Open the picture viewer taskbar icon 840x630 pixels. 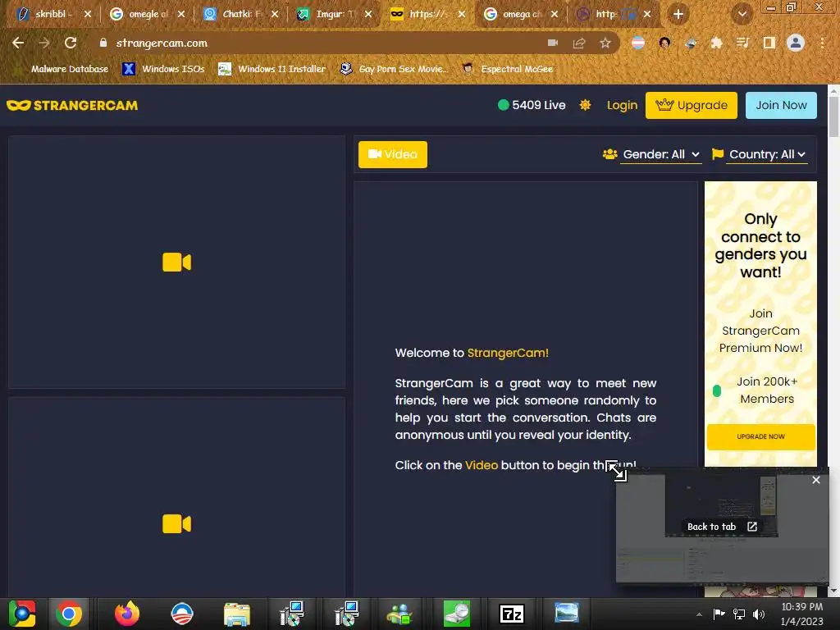pyautogui.click(x=566, y=613)
